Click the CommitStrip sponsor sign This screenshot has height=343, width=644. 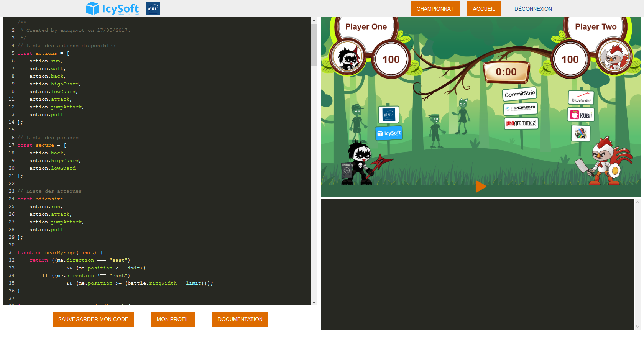click(x=519, y=94)
